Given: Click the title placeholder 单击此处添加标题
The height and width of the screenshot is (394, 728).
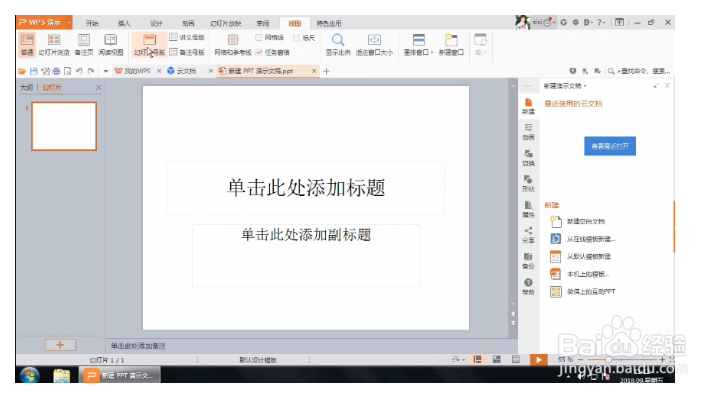Looking at the screenshot, I should pos(306,187).
